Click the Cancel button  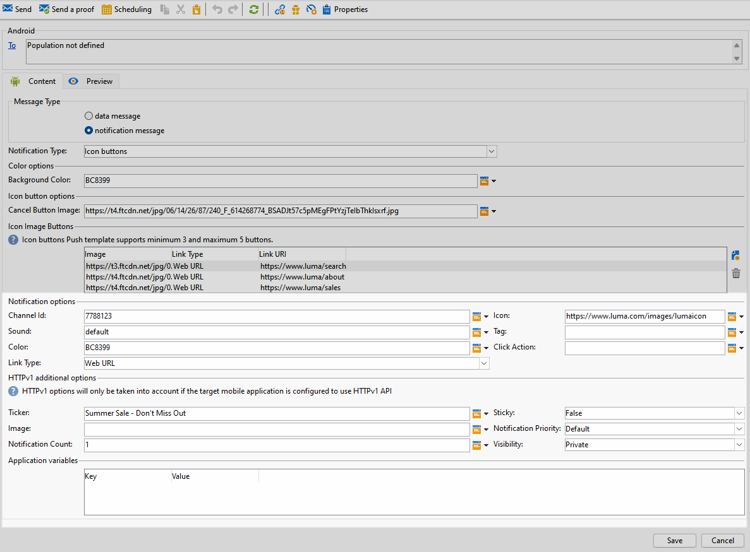click(x=722, y=541)
